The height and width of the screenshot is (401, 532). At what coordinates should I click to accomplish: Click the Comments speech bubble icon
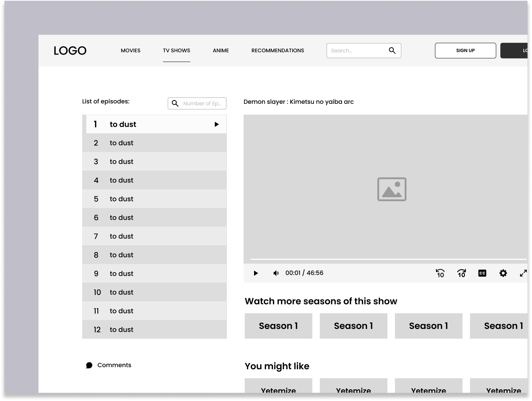(89, 365)
